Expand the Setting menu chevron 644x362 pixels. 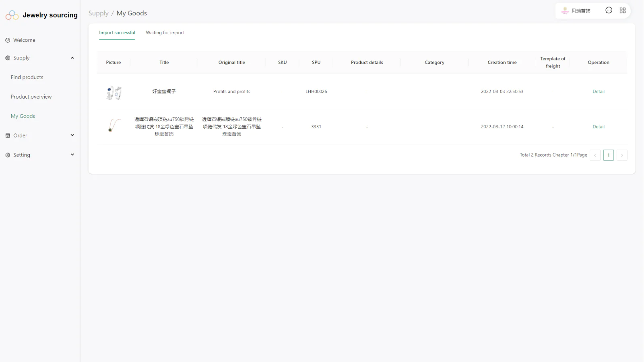click(x=72, y=155)
